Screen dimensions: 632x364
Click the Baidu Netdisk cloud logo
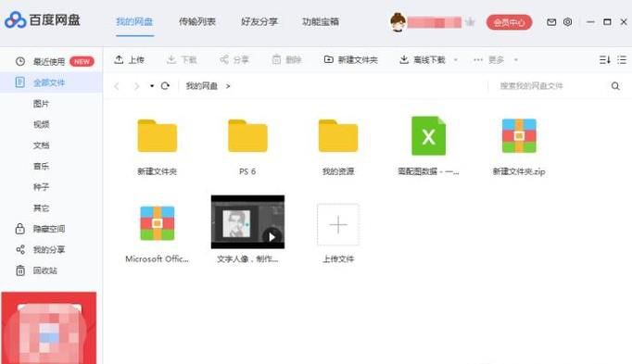[16, 19]
